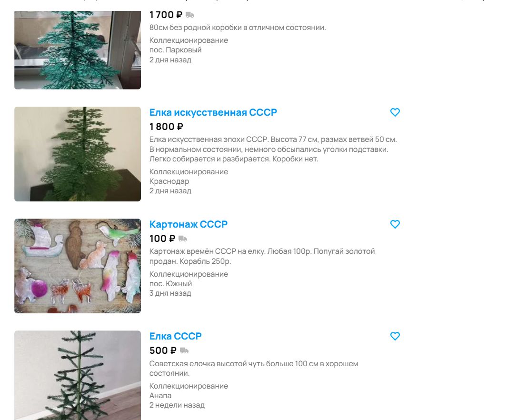Open the "Елка СССР" listing title

pos(176,336)
